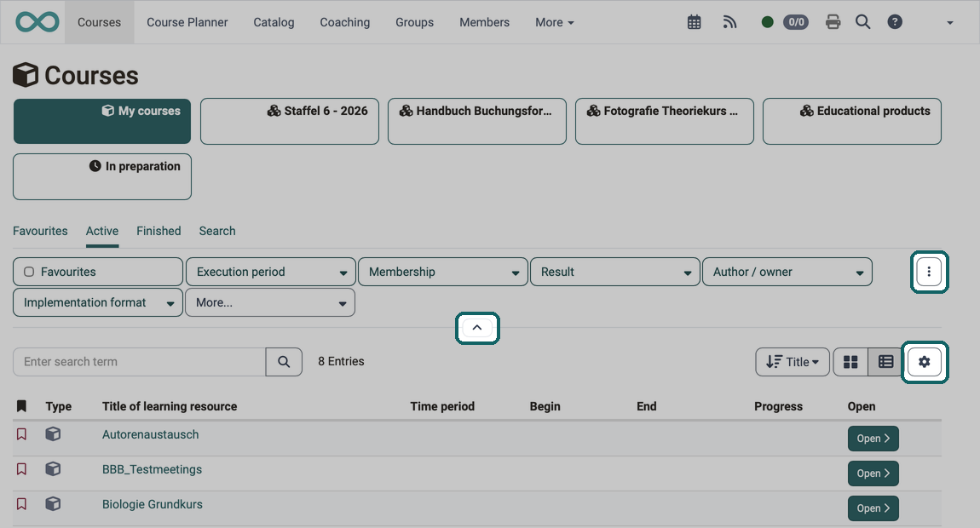Open the search magnifier in header
This screenshot has width=980, height=528.
point(863,22)
